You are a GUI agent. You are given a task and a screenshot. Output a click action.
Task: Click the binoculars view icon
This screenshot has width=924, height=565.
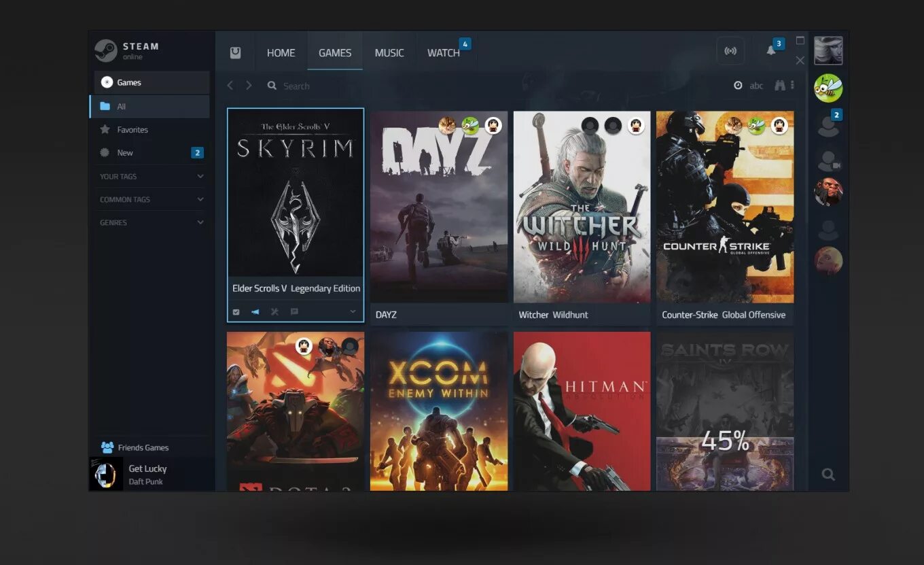(780, 86)
